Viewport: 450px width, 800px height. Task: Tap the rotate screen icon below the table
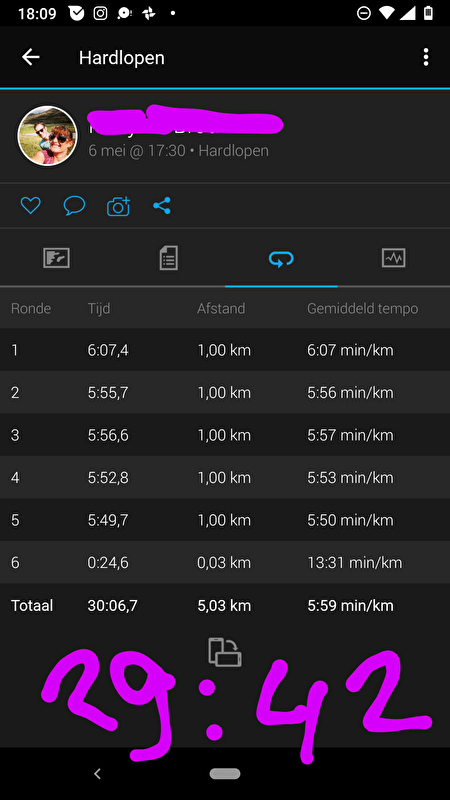point(225,652)
